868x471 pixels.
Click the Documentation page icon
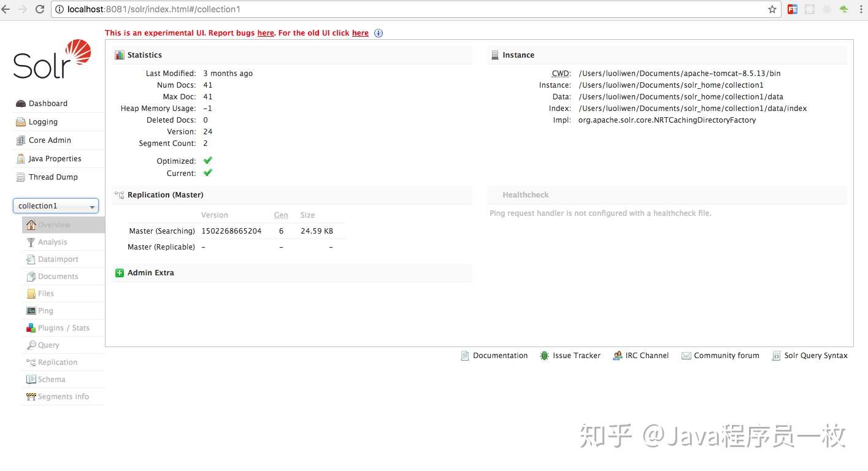coord(465,356)
